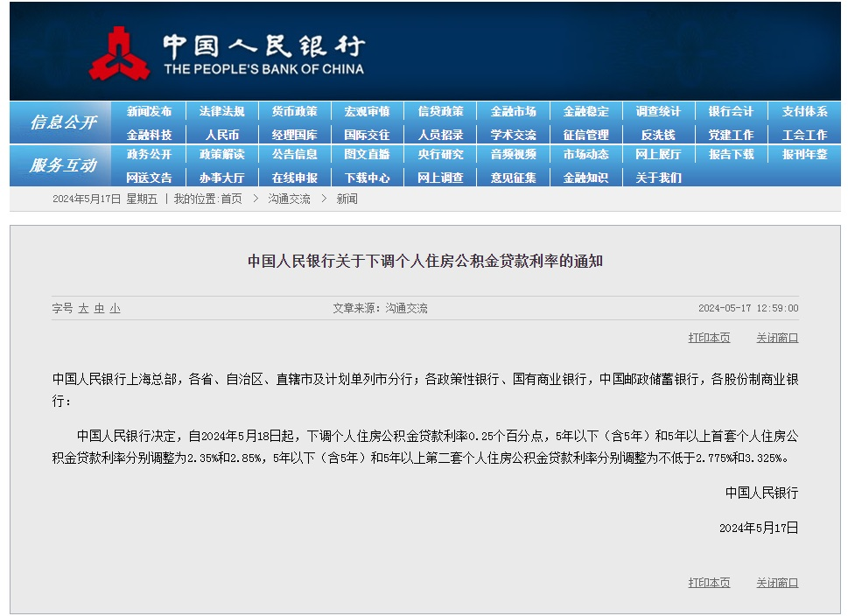Open 下载中心 in the service menu
The width and height of the screenshot is (848, 616).
(367, 178)
